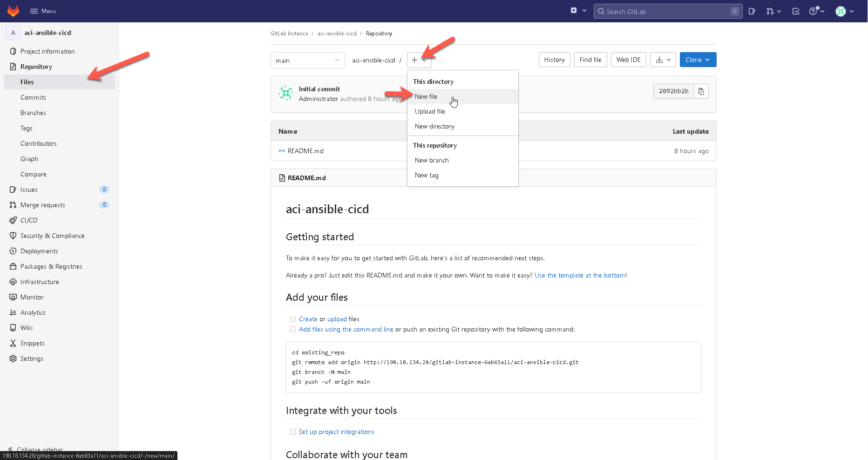Open Compare under Repository
The height and width of the screenshot is (460, 868).
[x=59, y=174]
